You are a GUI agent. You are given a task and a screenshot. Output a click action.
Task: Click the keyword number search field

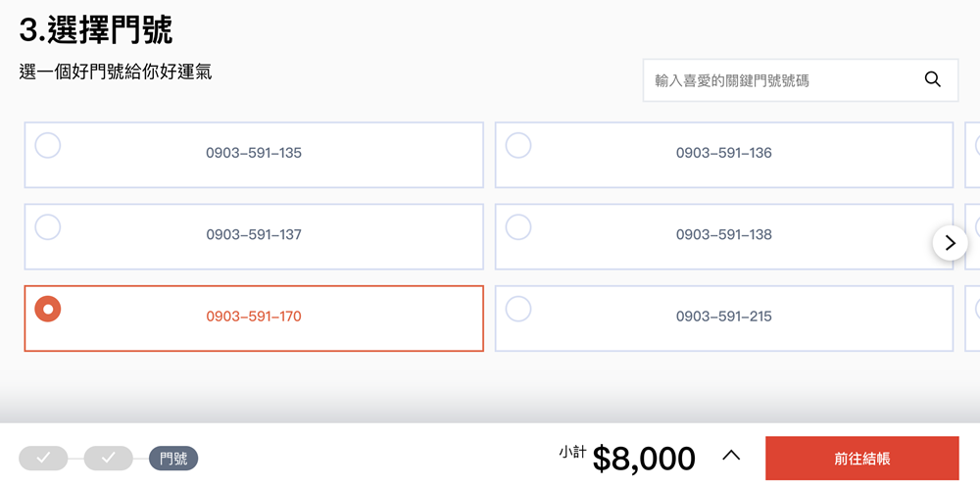779,80
